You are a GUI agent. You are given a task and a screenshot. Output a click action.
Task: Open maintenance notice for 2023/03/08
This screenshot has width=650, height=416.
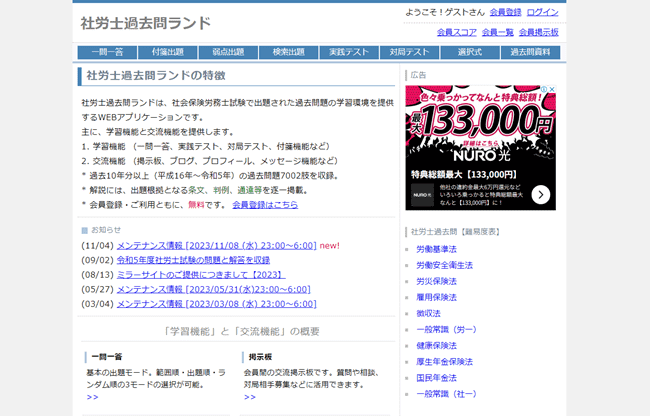pyautogui.click(x=216, y=304)
